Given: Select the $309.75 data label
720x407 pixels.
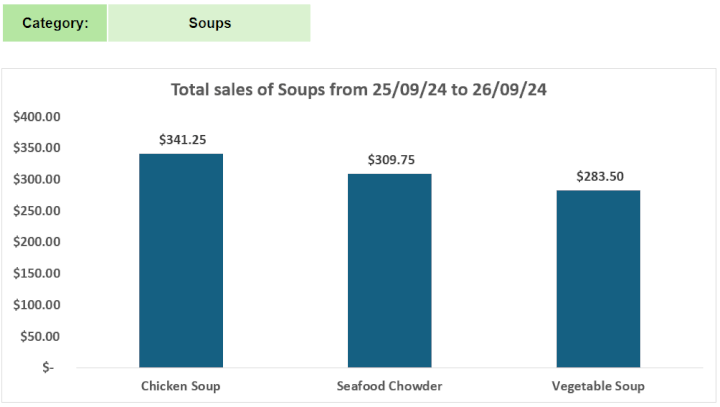Looking at the screenshot, I should [x=390, y=159].
